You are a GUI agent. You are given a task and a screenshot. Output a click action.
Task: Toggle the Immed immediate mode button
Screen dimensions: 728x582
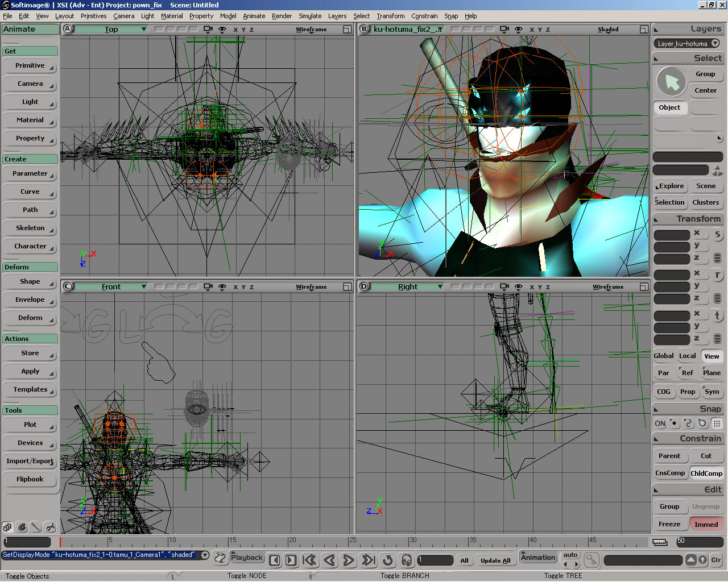(x=706, y=524)
